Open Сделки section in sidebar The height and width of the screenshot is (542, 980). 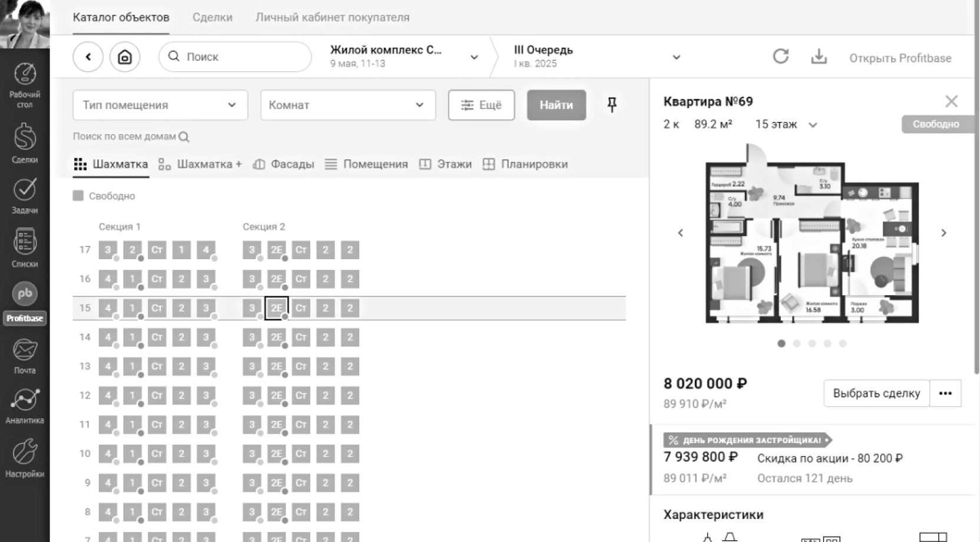coord(25,143)
